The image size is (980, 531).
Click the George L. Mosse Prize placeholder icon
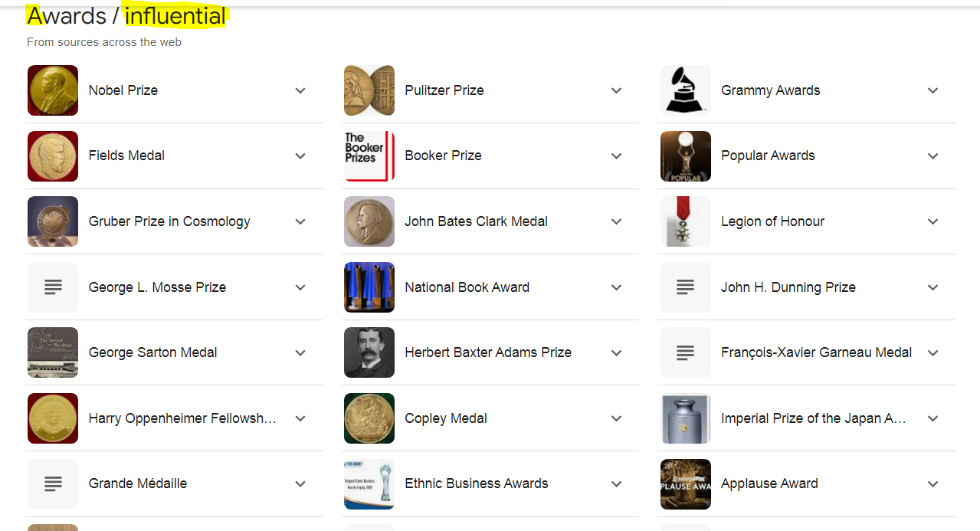pyautogui.click(x=53, y=287)
